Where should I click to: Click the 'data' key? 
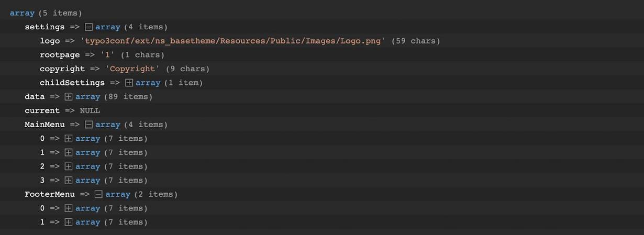coord(35,97)
